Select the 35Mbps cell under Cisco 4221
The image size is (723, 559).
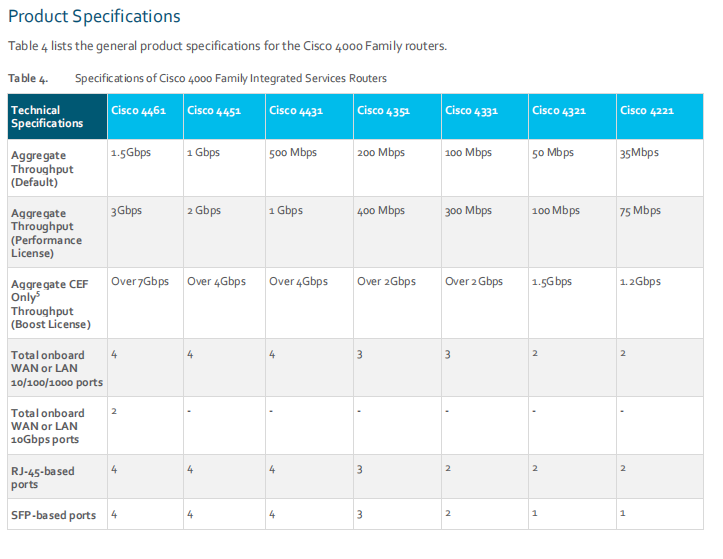point(639,153)
